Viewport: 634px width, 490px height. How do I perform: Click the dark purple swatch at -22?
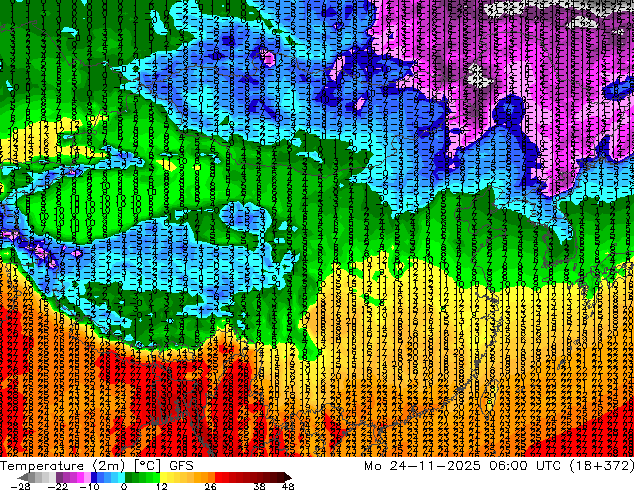pyautogui.click(x=59, y=477)
